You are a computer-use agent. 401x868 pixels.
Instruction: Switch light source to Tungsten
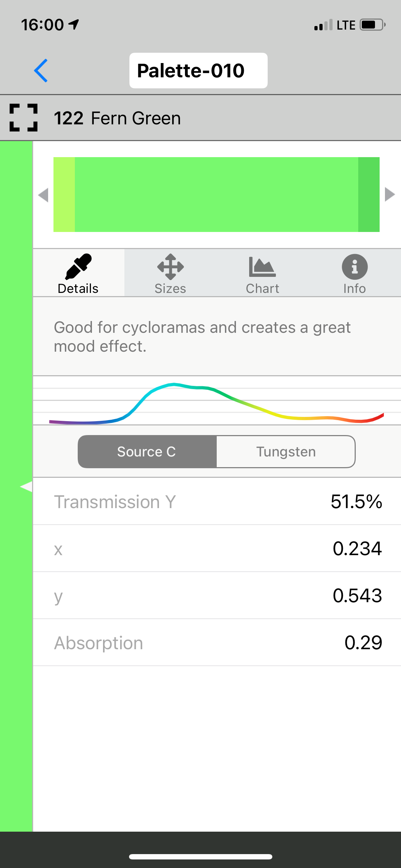tap(286, 451)
